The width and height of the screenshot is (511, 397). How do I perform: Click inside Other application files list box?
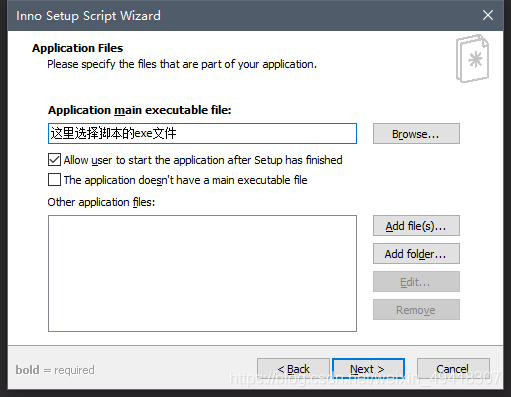(x=202, y=273)
